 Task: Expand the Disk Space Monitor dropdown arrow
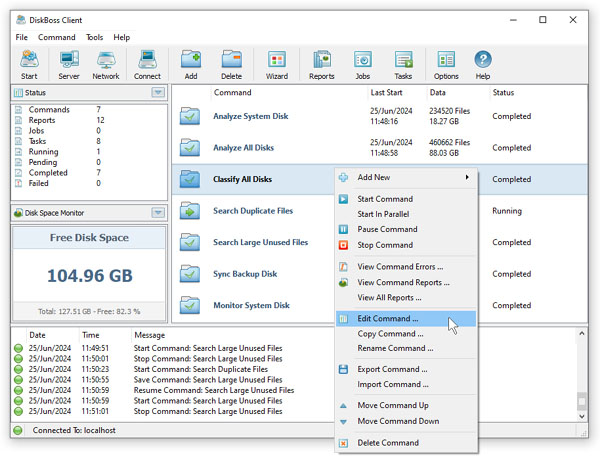[x=158, y=212]
